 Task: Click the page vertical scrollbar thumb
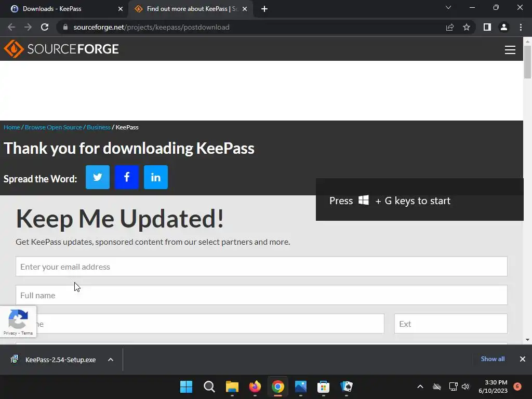pyautogui.click(x=527, y=62)
